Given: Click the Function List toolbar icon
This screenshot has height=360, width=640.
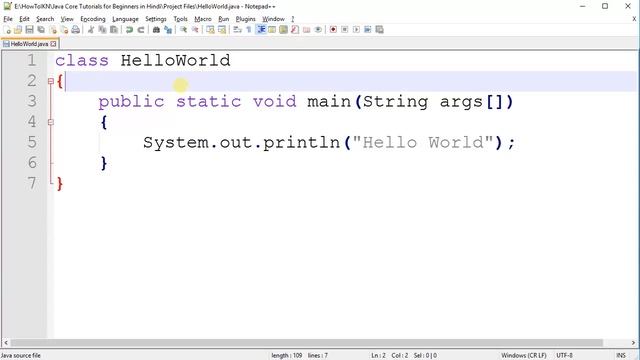Looking at the screenshot, I should click(295, 30).
